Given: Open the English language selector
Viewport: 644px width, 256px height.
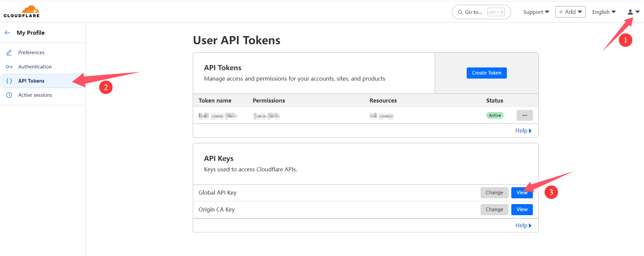Looking at the screenshot, I should [604, 12].
